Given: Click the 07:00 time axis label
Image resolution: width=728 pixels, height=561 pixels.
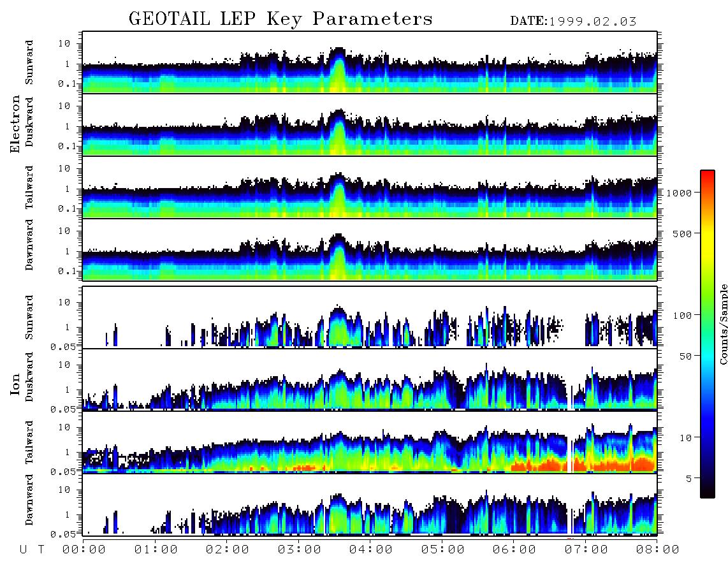Looking at the screenshot, I should tap(586, 550).
